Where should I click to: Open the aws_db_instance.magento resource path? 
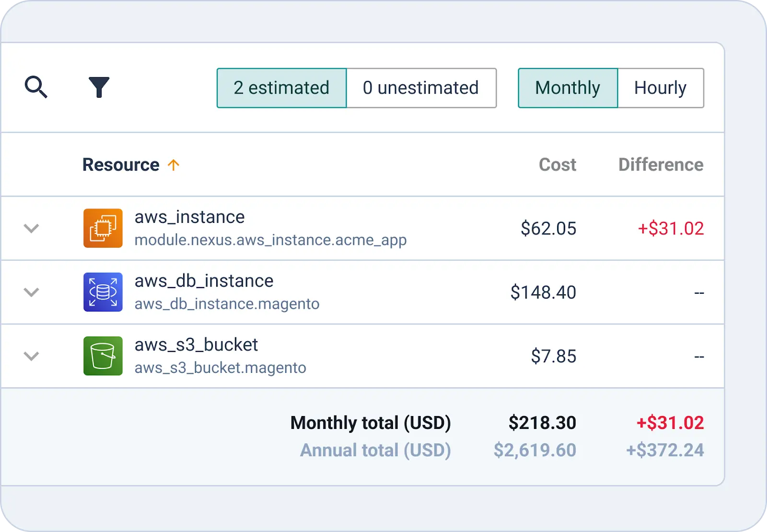[227, 304]
